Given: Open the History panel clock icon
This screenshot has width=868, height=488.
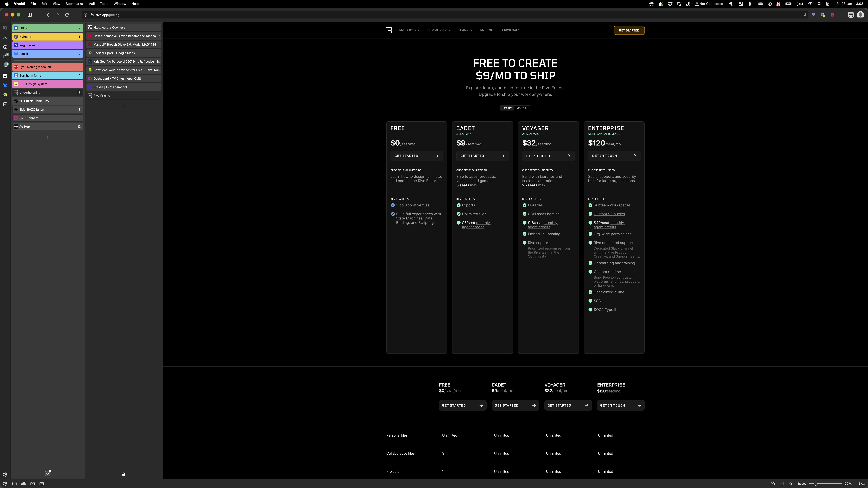Looking at the screenshot, I should point(5,47).
